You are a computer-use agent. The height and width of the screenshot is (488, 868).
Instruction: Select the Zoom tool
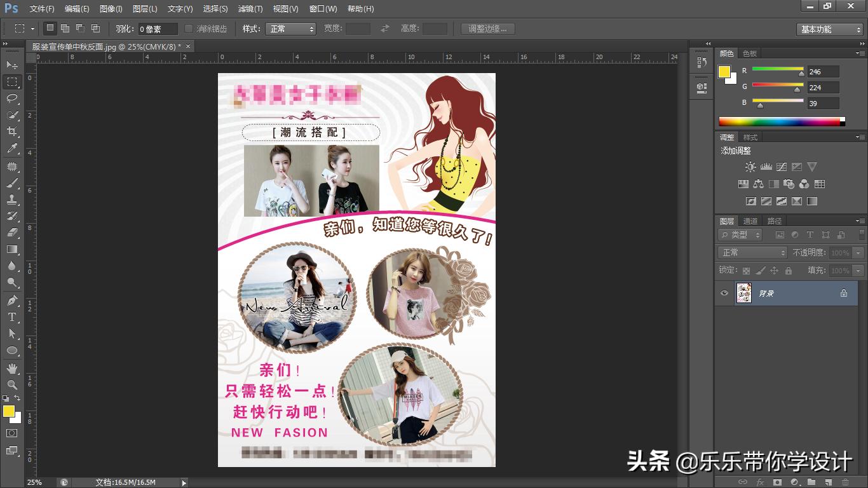[x=11, y=384]
